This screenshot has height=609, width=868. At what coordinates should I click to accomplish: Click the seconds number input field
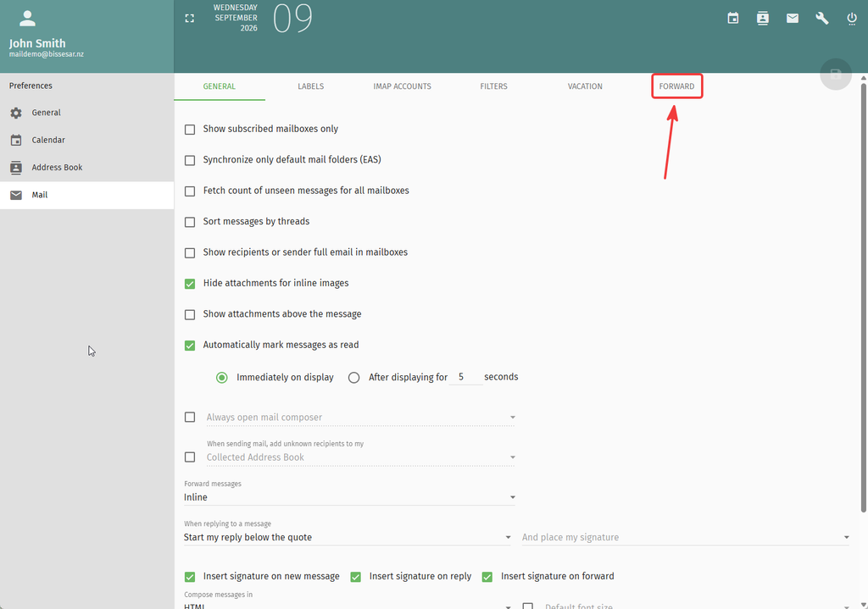[x=465, y=377]
